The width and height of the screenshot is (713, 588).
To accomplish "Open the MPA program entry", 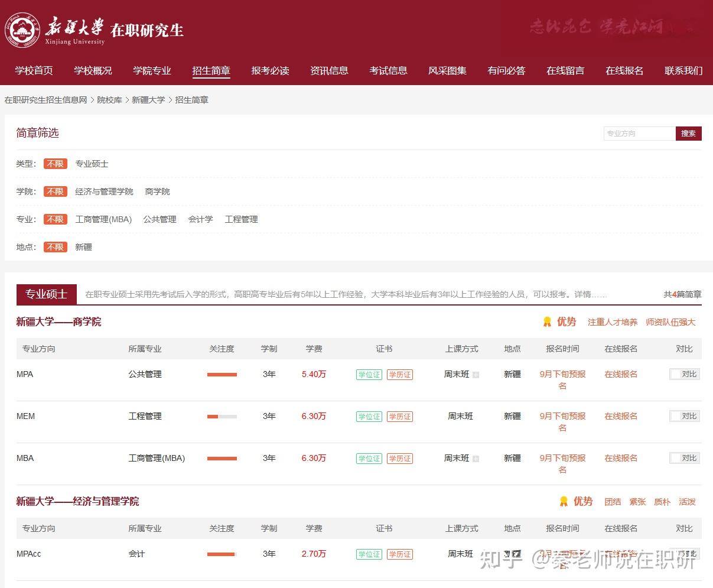I will tap(25, 374).
